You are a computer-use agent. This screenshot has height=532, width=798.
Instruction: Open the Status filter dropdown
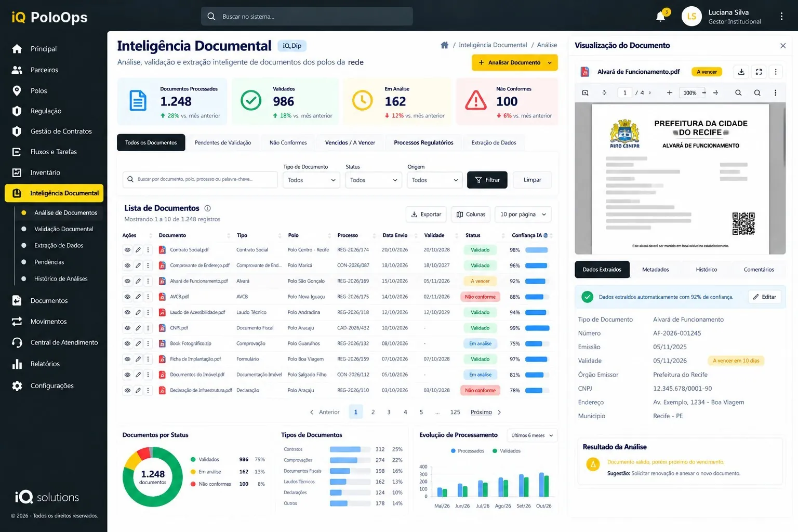point(374,180)
